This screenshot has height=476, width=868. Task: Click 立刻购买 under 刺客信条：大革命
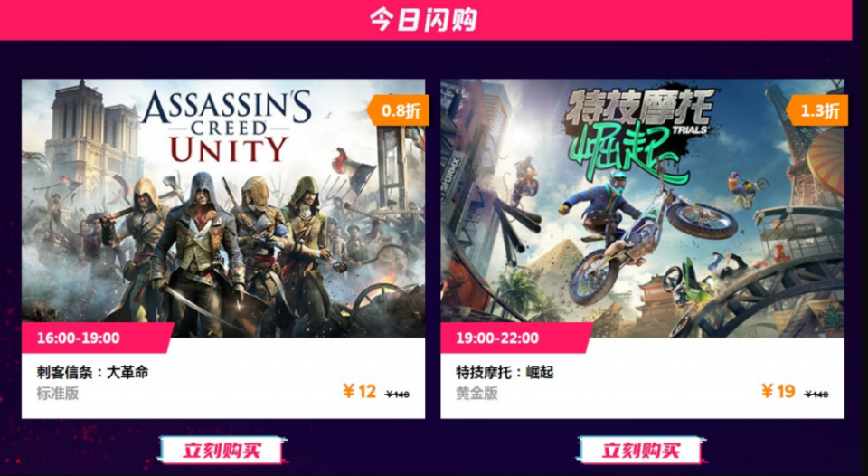pos(222,450)
